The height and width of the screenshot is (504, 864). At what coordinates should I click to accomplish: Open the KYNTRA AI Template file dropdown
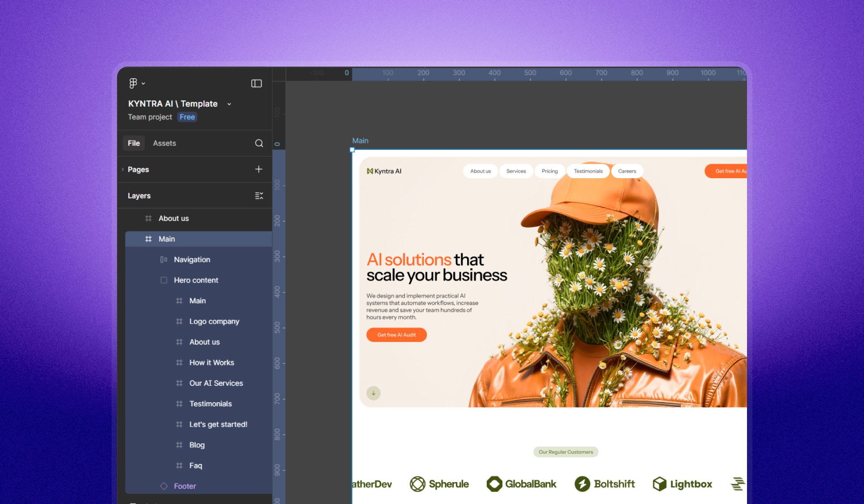(229, 104)
